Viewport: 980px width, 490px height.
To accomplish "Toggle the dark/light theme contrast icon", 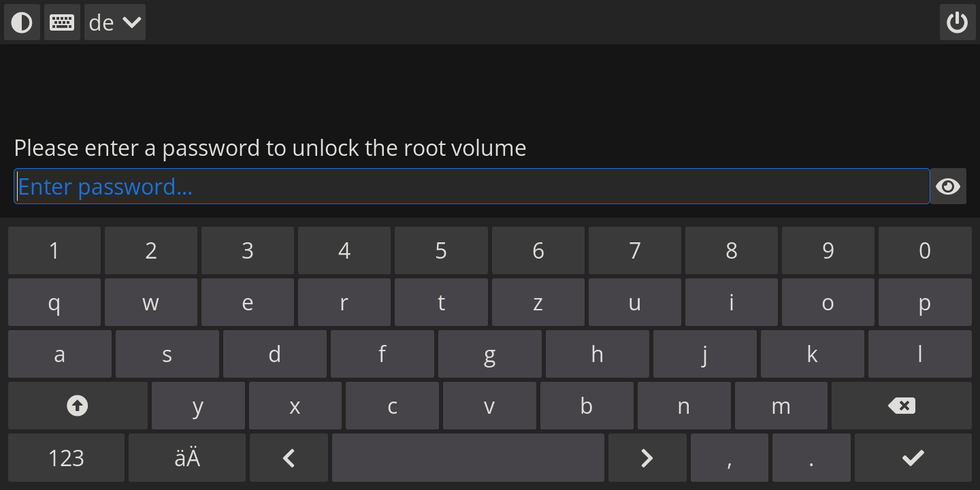I will (22, 22).
